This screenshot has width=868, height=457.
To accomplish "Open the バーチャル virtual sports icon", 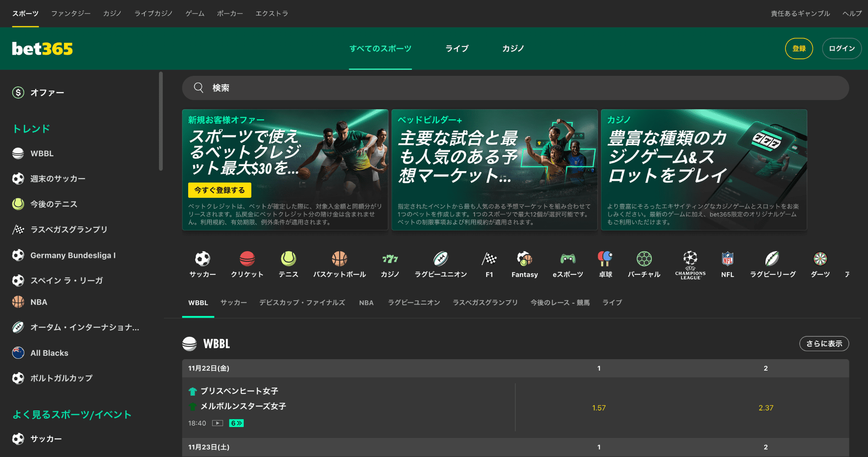I will coord(644,258).
